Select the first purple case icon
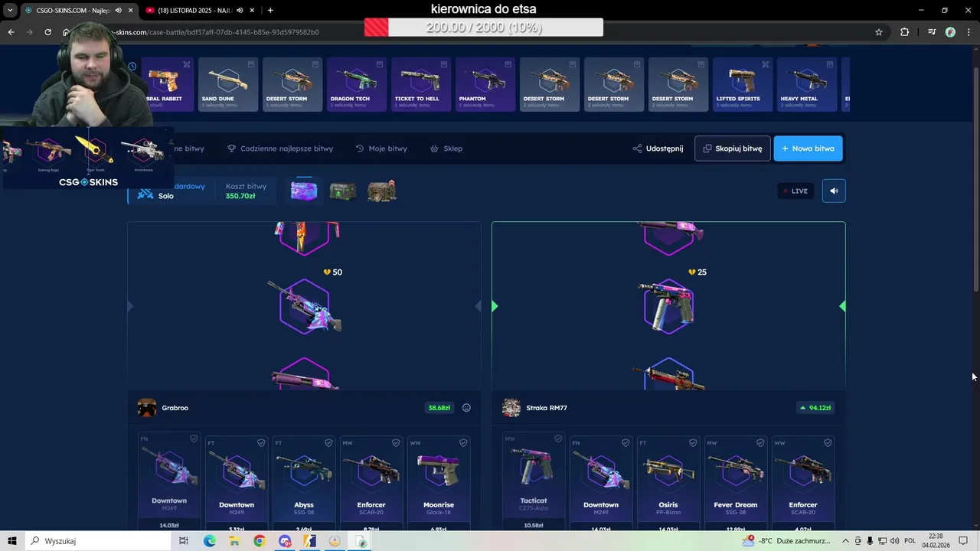 (304, 191)
